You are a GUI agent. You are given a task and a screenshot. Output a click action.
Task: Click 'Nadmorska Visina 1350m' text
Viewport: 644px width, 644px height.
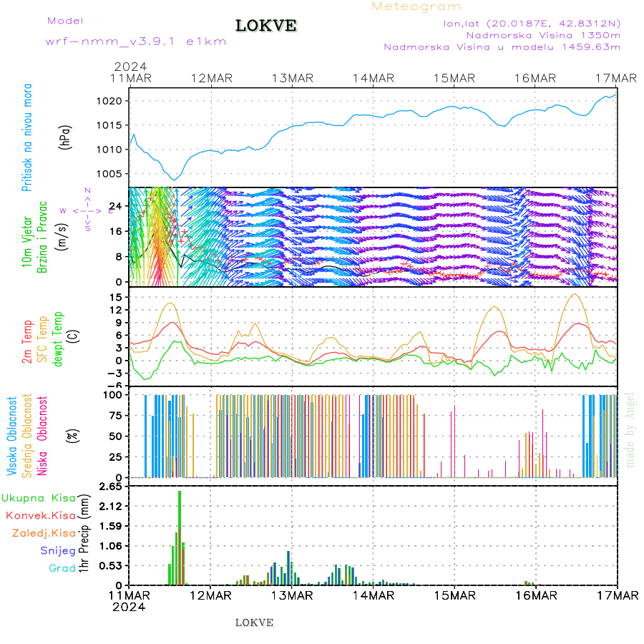click(543, 35)
